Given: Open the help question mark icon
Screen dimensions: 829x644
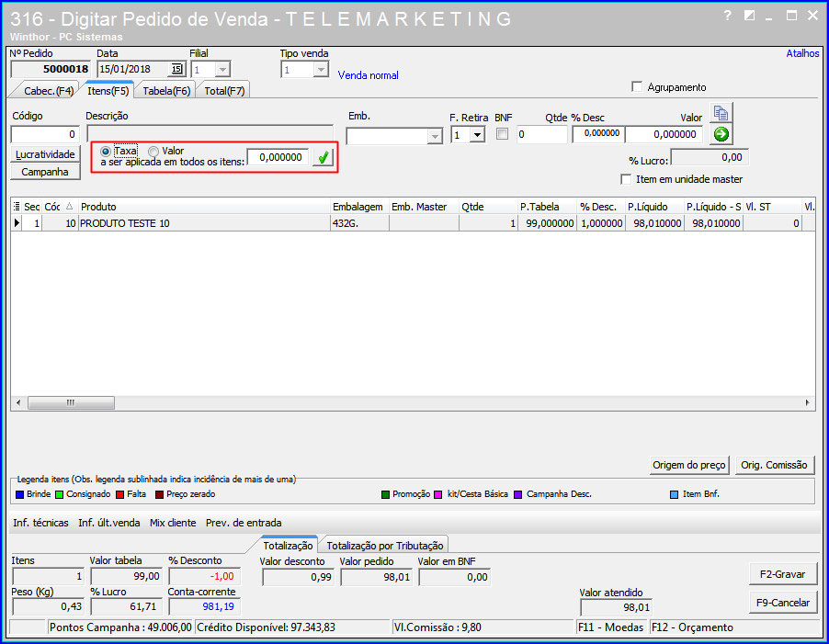Looking at the screenshot, I should point(728,16).
